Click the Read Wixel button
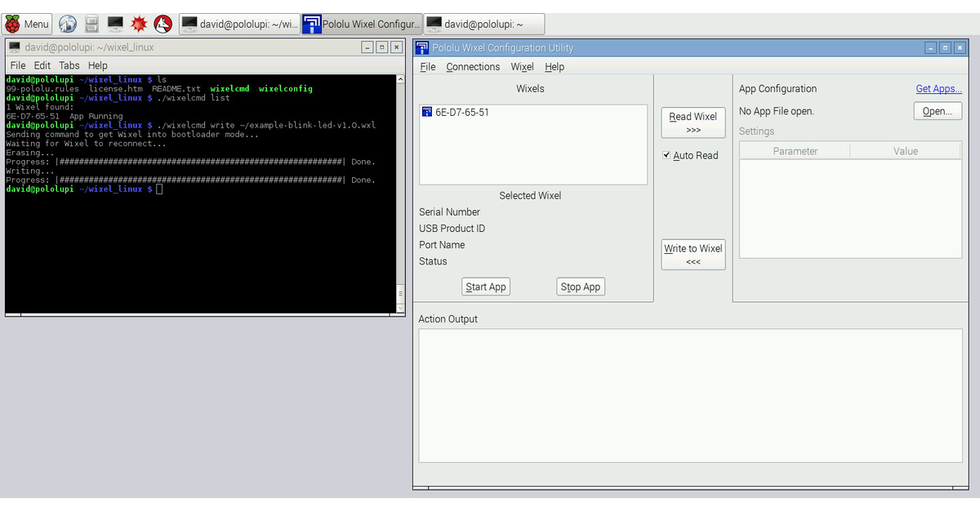Viewport: 980px width, 512px height. coord(693,122)
